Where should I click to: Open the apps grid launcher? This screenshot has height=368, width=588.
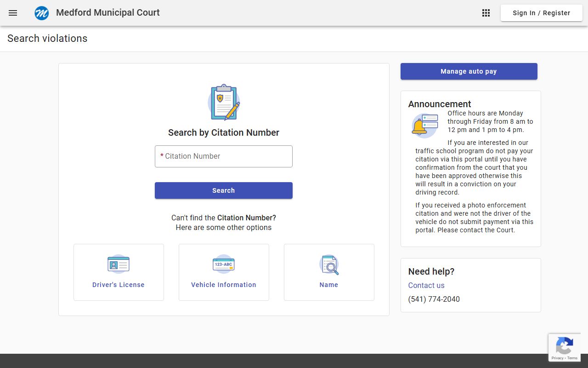click(486, 13)
